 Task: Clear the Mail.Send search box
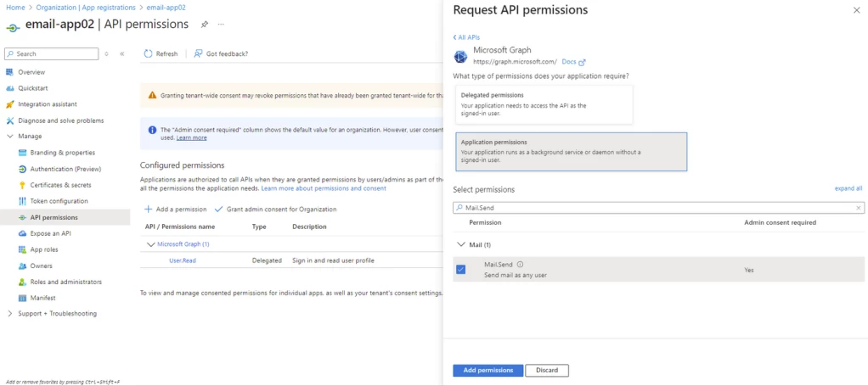pos(859,207)
